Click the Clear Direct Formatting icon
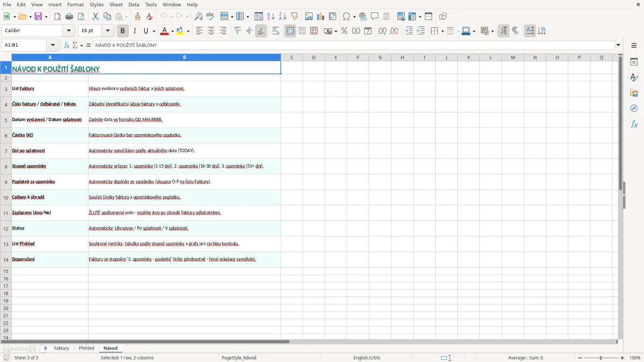The width and height of the screenshot is (644, 362). [x=149, y=17]
